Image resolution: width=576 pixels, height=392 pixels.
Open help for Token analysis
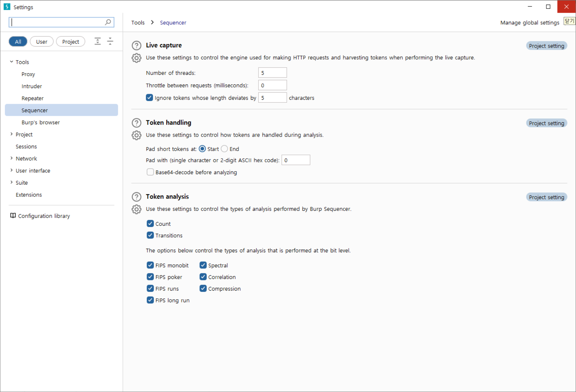coord(136,197)
